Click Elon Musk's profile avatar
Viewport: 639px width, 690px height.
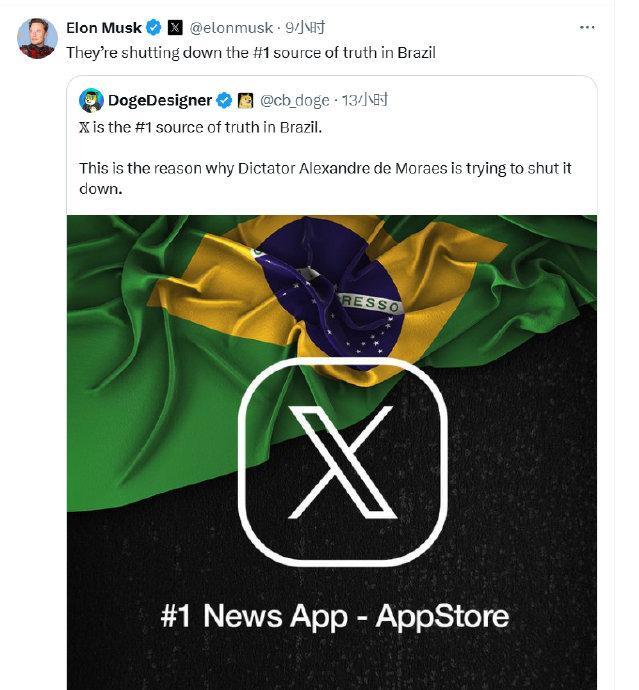(x=37, y=38)
